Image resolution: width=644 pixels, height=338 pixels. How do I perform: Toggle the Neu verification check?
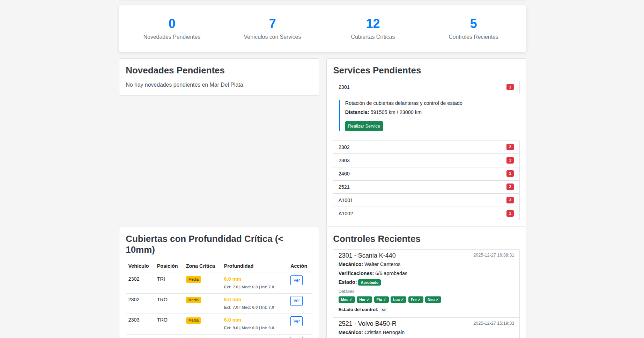coord(433,300)
